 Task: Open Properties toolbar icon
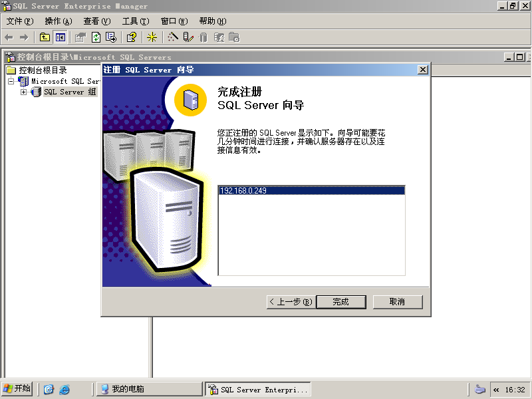click(80, 37)
